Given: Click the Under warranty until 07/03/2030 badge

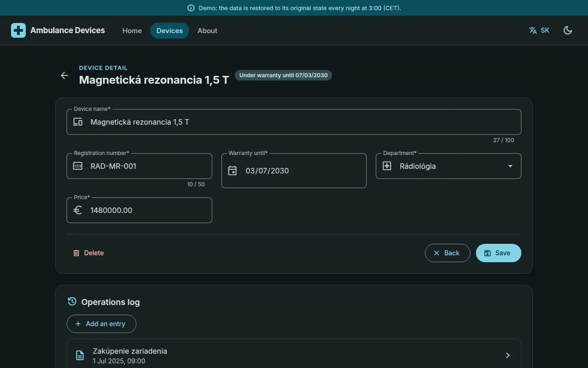Looking at the screenshot, I should tap(283, 75).
